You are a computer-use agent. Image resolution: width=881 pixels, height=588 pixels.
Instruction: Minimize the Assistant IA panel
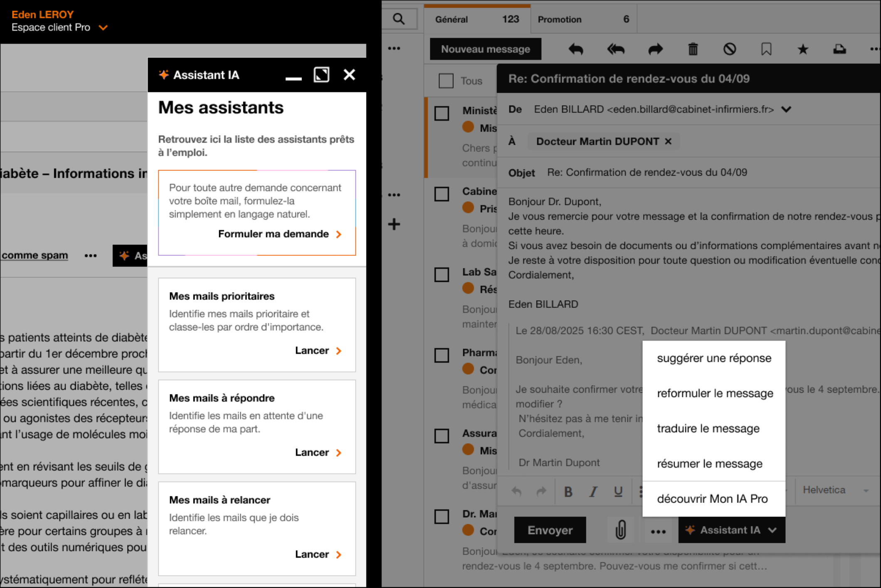(294, 78)
